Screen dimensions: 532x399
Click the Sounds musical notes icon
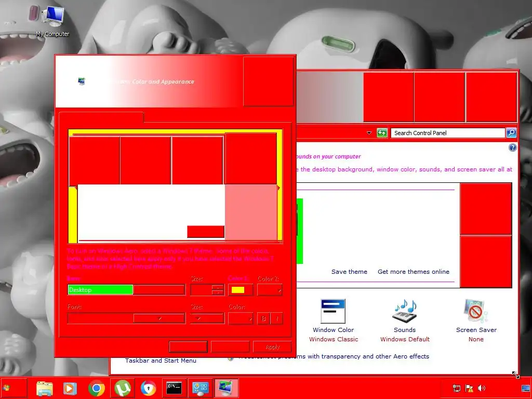tap(404, 311)
